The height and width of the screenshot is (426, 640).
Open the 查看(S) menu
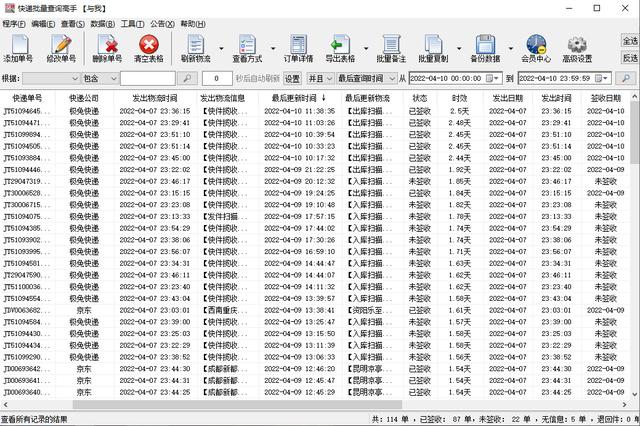[73, 24]
